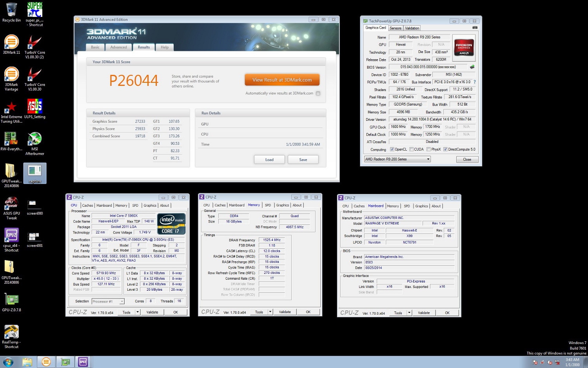The width and height of the screenshot is (588, 368).
Task: Click the BIOS Version field in GPU-Z
Action: pyautogui.click(x=428, y=67)
